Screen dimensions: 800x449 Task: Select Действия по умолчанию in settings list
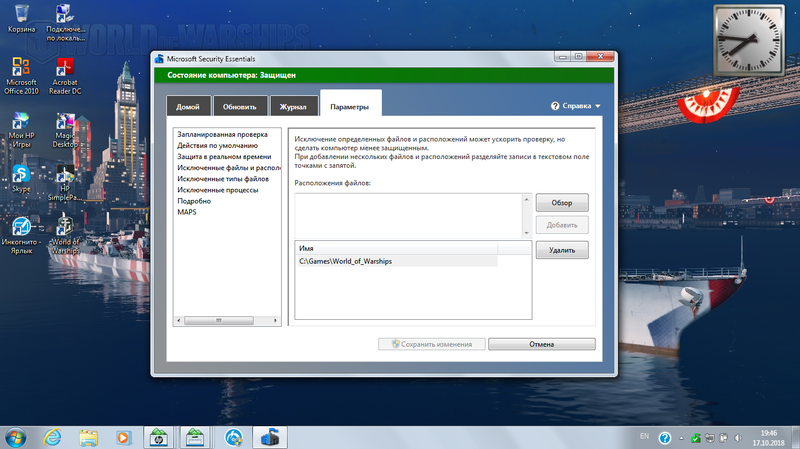[x=217, y=145]
